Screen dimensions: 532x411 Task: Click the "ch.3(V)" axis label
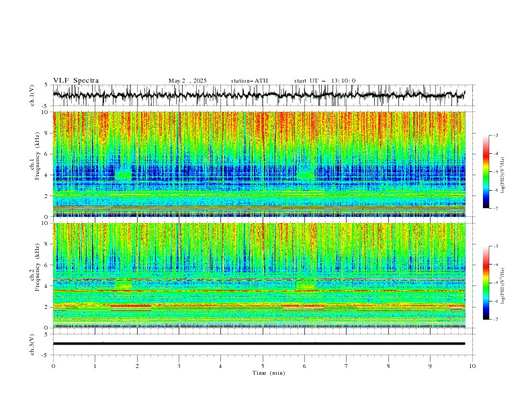tap(32, 345)
